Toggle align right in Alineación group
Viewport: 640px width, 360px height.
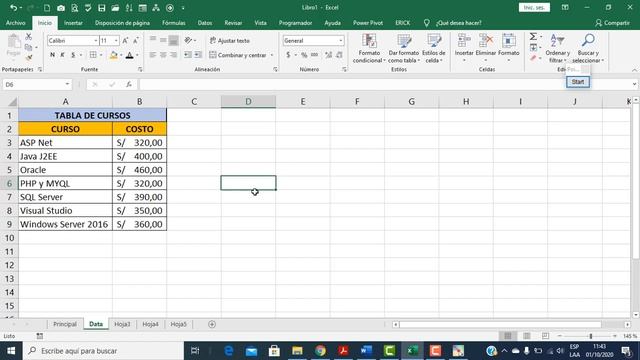click(x=173, y=55)
